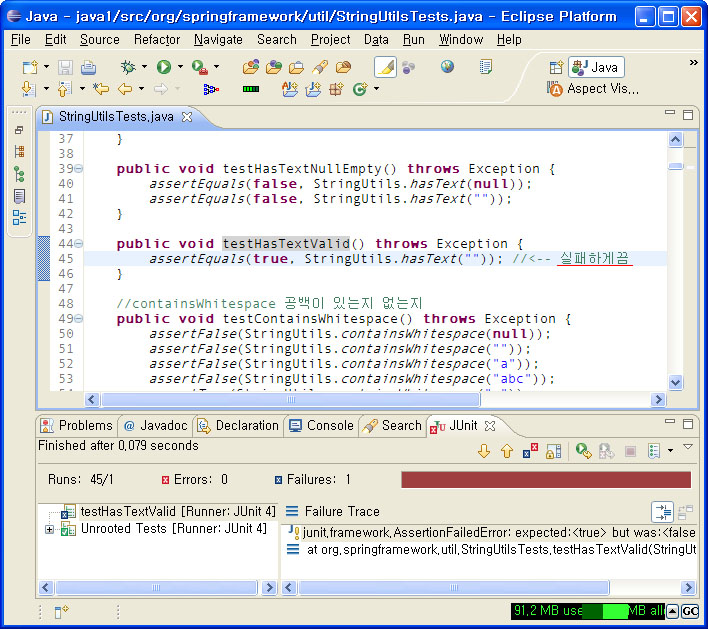
Task: Toggle Show Failures Only in JUnit view
Action: click(530, 451)
